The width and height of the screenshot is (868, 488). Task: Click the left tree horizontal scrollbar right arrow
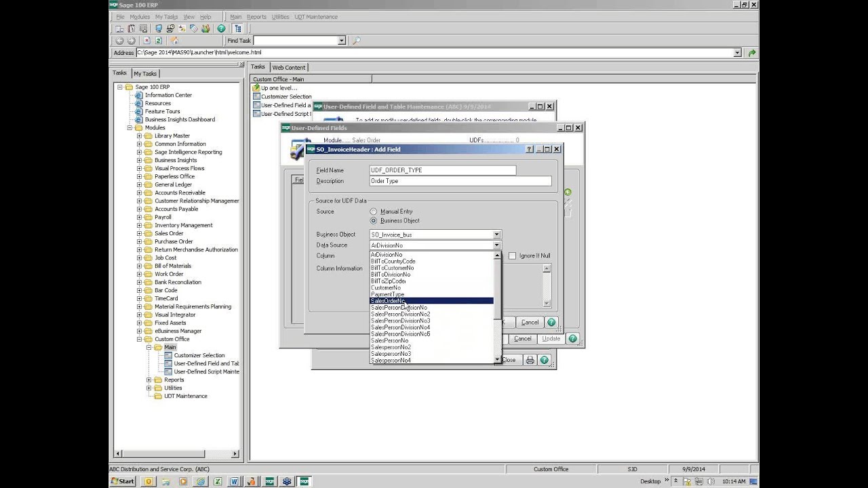coord(236,453)
